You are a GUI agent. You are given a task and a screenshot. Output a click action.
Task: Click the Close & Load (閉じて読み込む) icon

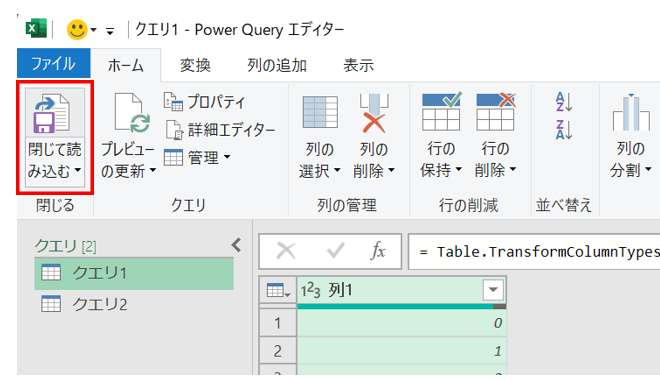pos(52,113)
